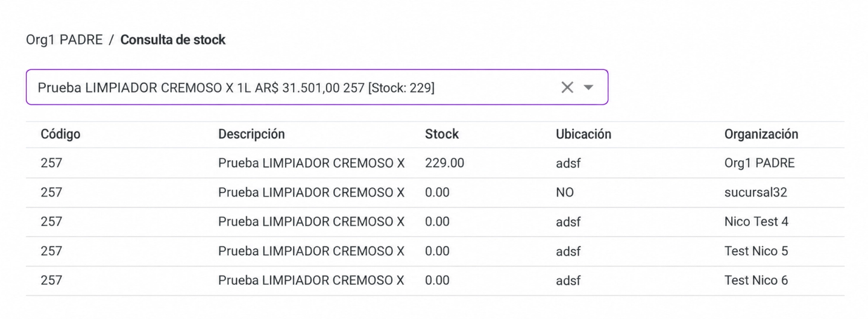Click the description in the sucursal32 row
Image resolution: width=868 pixels, height=319 pixels.
311,192
